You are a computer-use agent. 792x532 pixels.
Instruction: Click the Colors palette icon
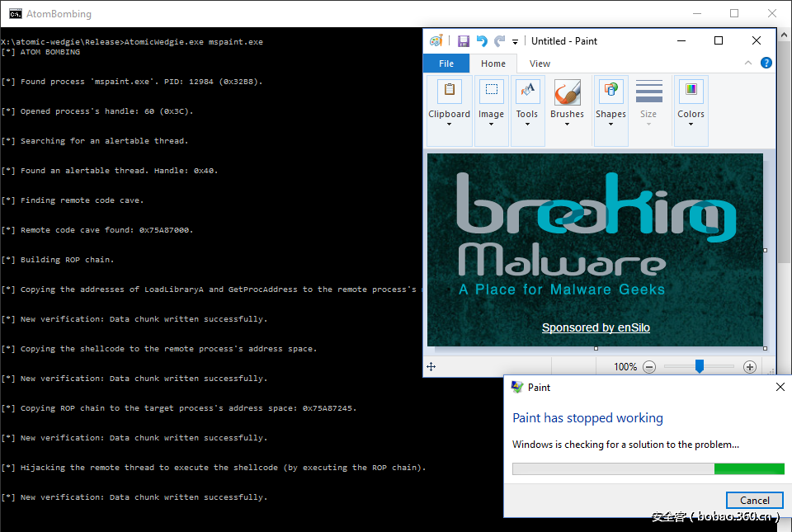691,91
